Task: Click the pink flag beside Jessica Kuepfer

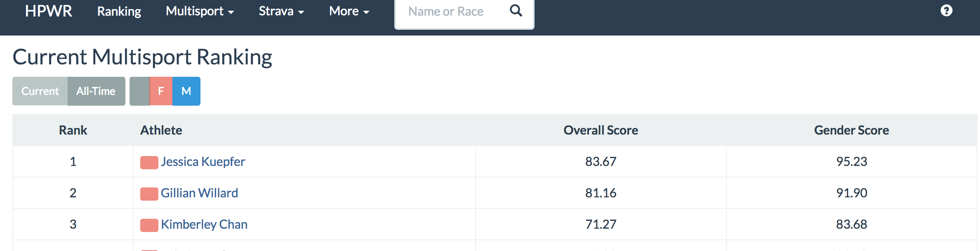Action: (149, 163)
